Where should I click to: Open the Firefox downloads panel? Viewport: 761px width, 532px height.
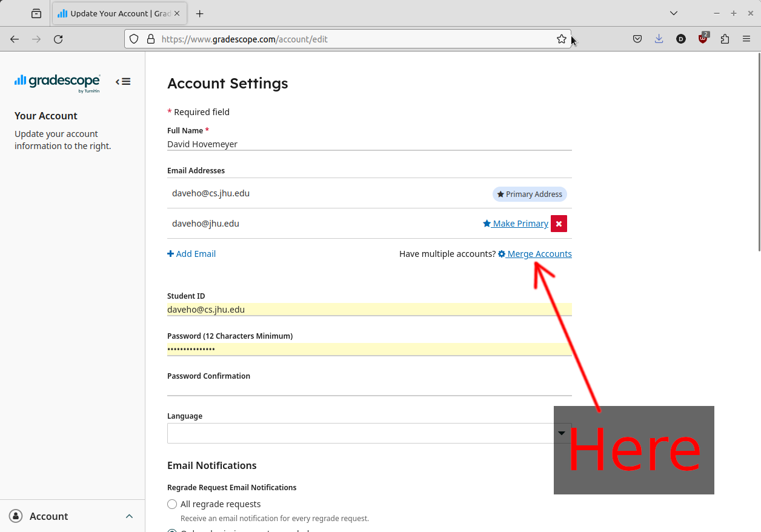(659, 38)
